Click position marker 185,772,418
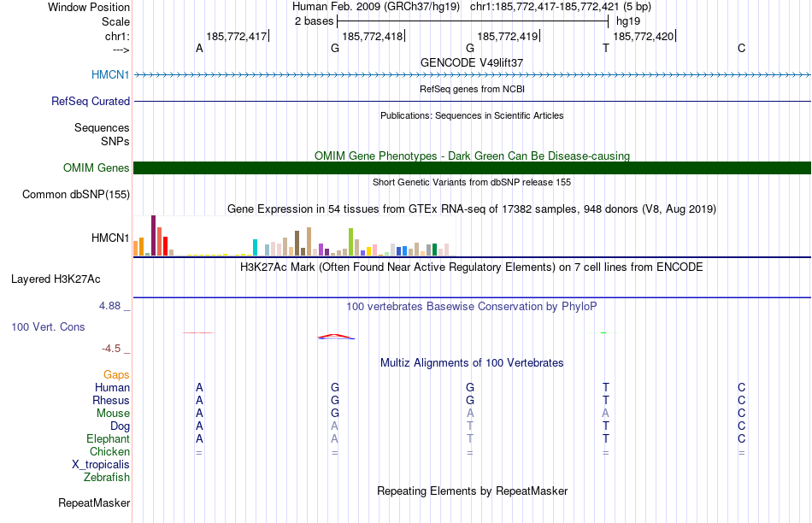This screenshot has width=812, height=523. [x=373, y=36]
